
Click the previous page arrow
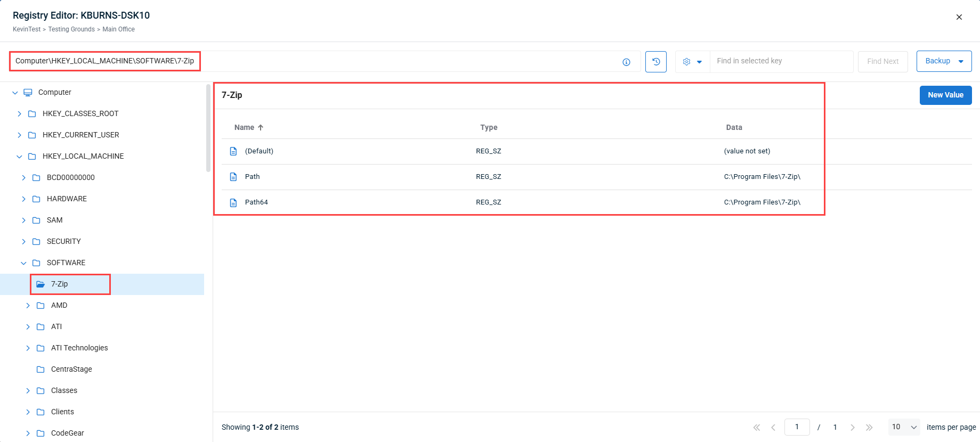click(x=773, y=427)
